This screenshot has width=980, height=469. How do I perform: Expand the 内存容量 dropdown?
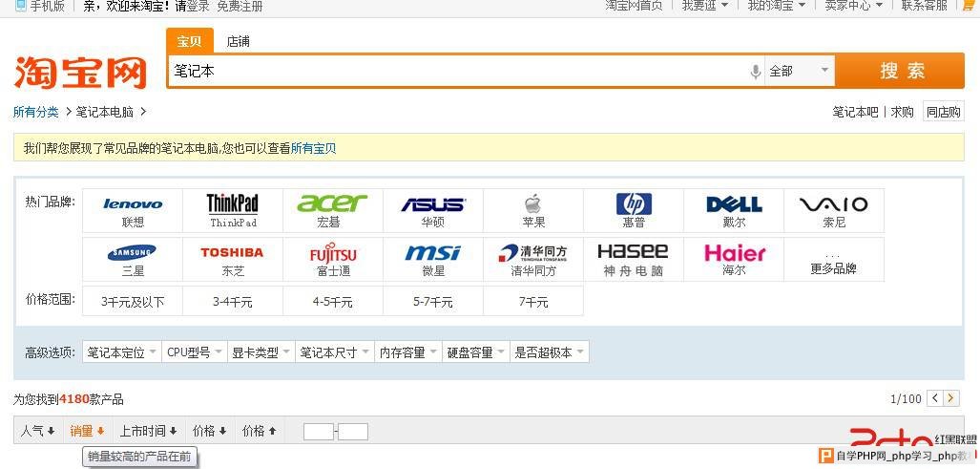click(x=408, y=352)
